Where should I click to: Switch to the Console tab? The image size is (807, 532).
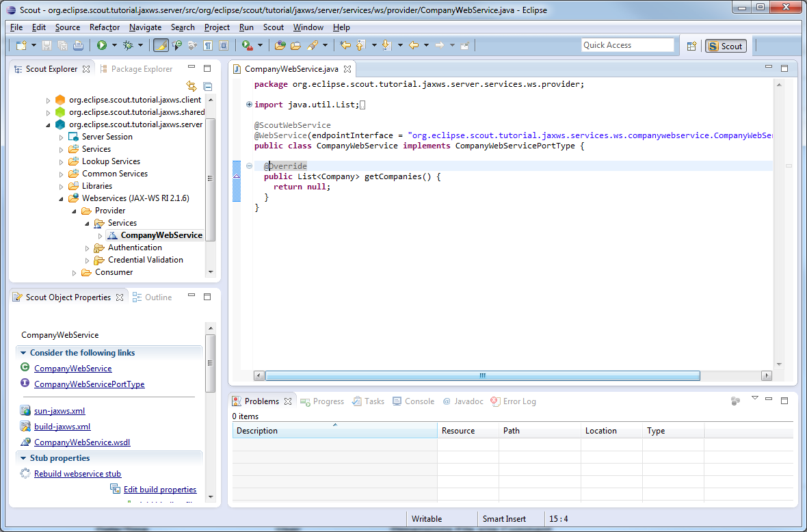419,401
